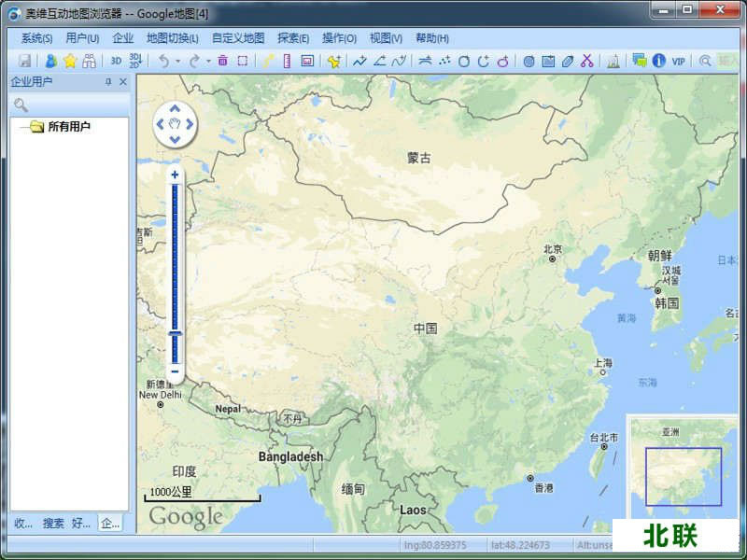Switch map to 3D view

point(116,61)
